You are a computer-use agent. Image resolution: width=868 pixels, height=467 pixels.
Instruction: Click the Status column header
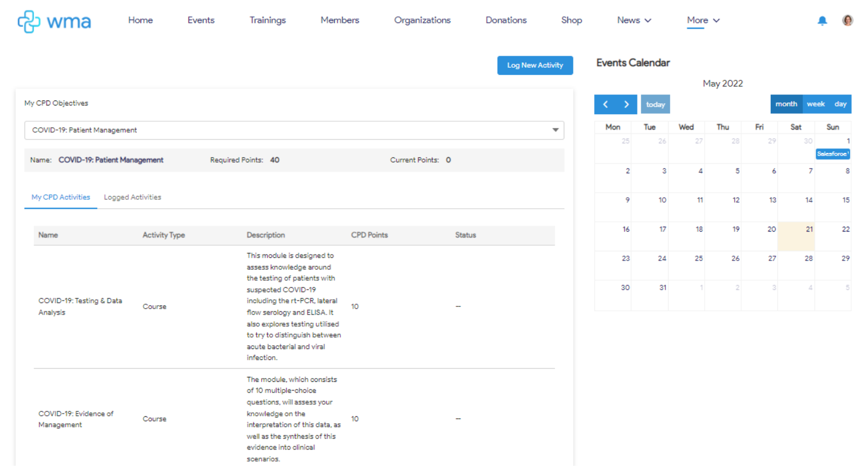point(465,235)
